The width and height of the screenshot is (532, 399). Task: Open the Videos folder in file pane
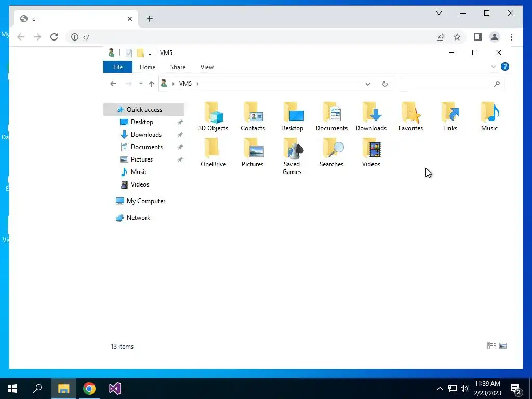point(371,152)
